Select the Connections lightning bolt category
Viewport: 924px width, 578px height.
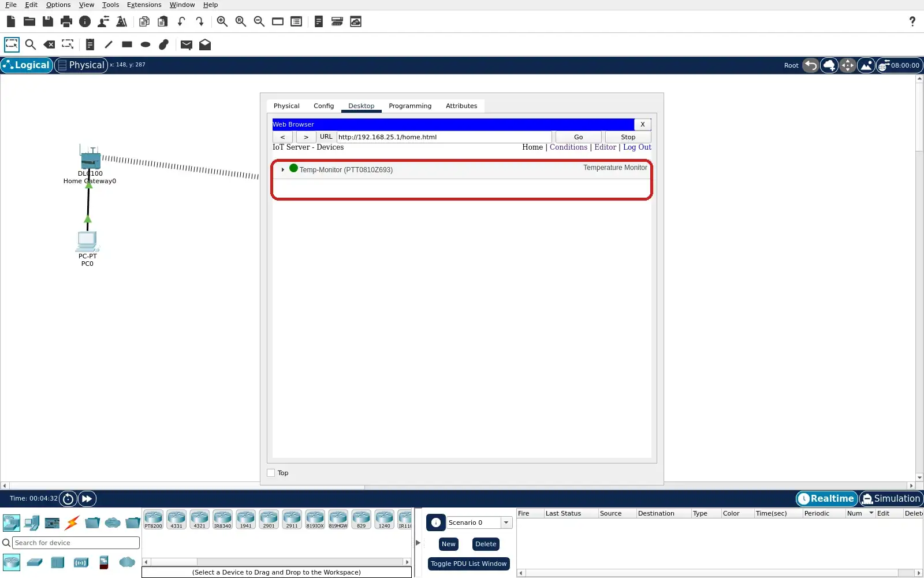click(x=72, y=523)
